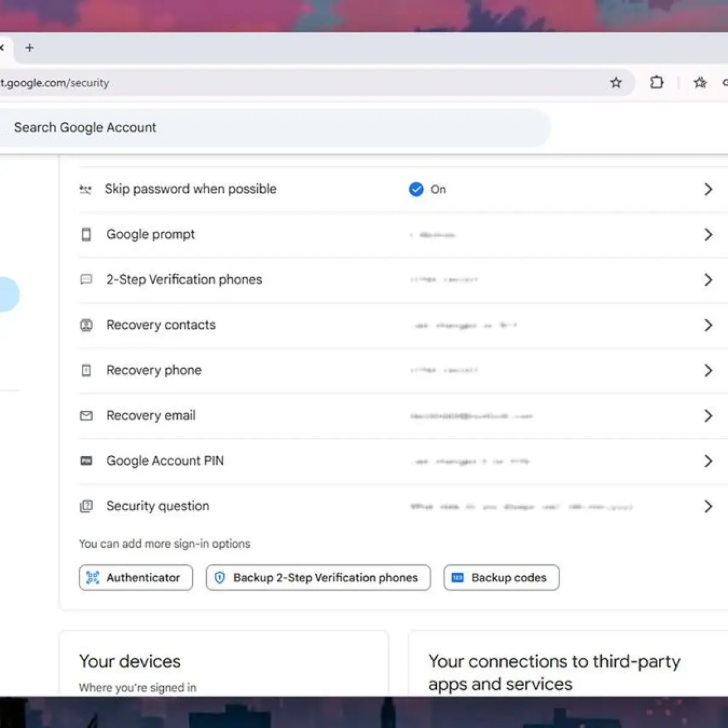Screen dimensions: 728x728
Task: Click the Recovery email envelope icon
Action: pyautogui.click(x=86, y=416)
